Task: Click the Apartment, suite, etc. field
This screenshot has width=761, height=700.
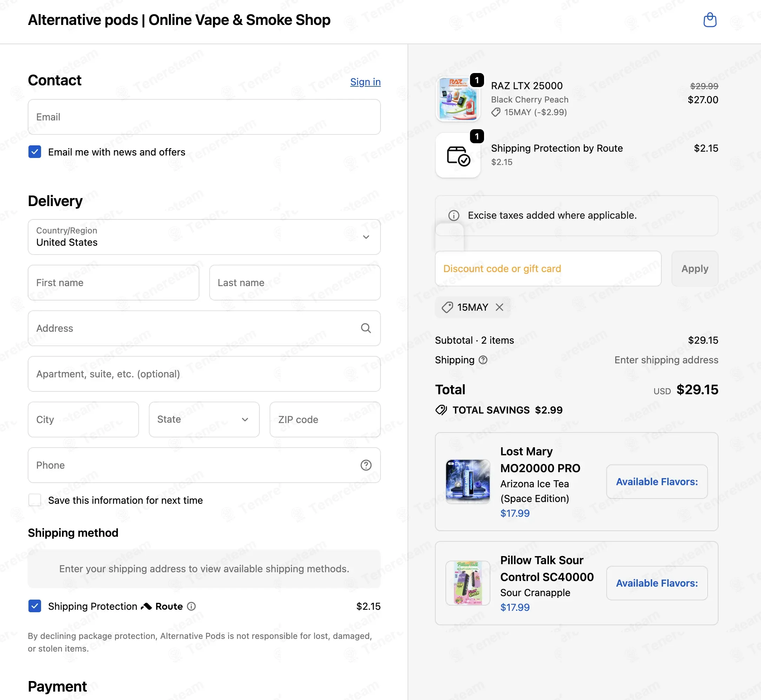Action: tap(204, 374)
